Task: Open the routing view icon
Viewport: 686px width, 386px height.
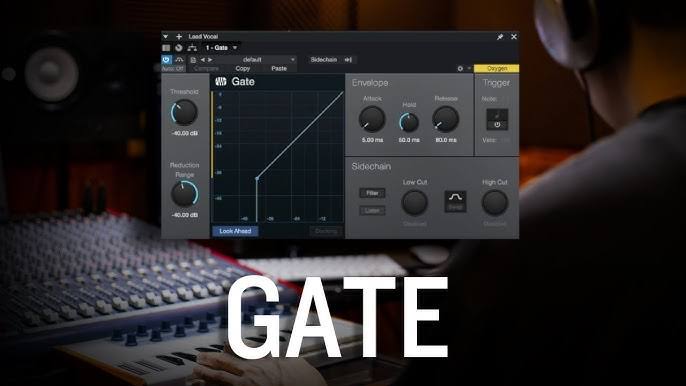Action: [192, 48]
